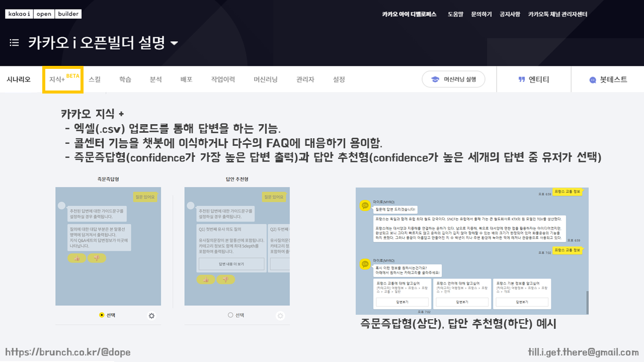Open the 작업이력 tab
The width and height of the screenshot is (644, 362).
coord(223,79)
